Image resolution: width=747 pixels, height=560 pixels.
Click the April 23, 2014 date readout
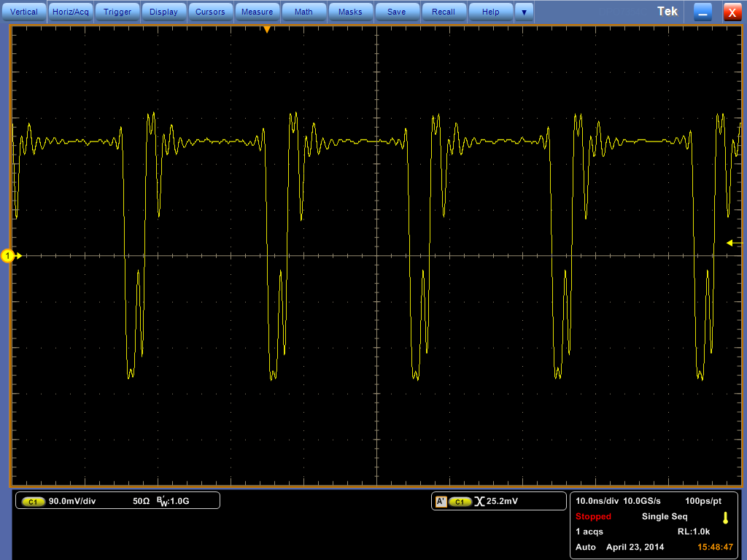coord(635,547)
